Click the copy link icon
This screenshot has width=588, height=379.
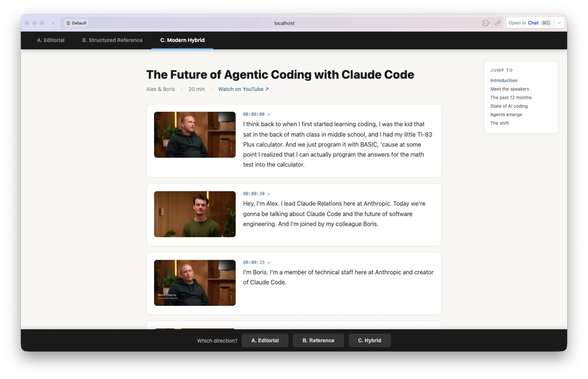coord(497,23)
